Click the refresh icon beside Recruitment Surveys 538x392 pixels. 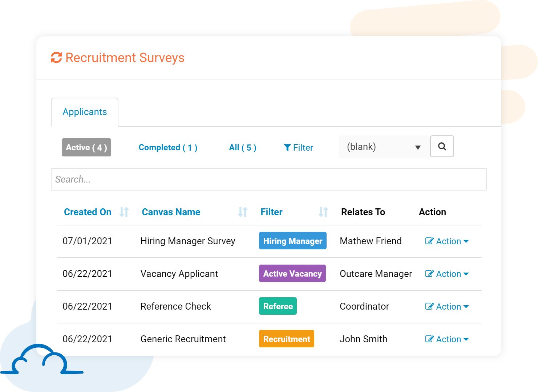56,58
